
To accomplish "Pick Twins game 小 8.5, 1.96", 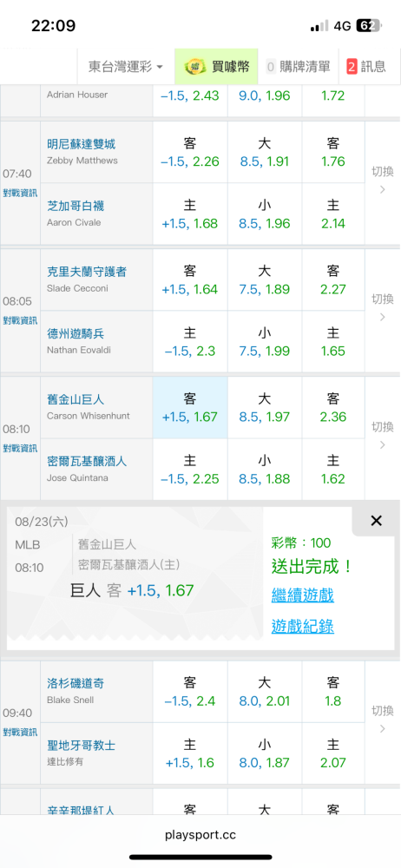I will coord(264,214).
